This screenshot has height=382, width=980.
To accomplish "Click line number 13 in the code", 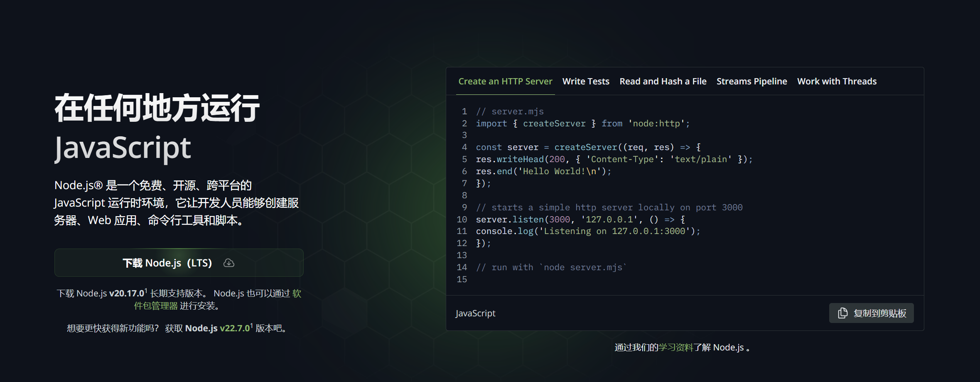I will 462,255.
